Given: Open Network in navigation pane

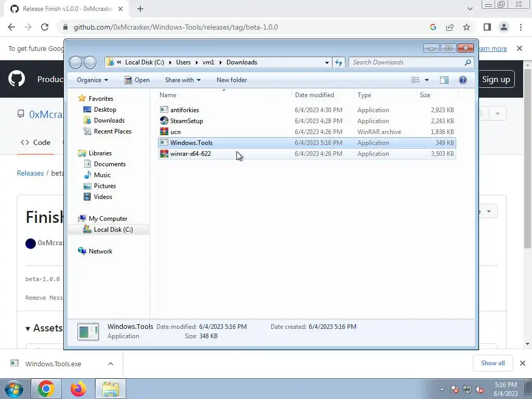Looking at the screenshot, I should pos(100,251).
